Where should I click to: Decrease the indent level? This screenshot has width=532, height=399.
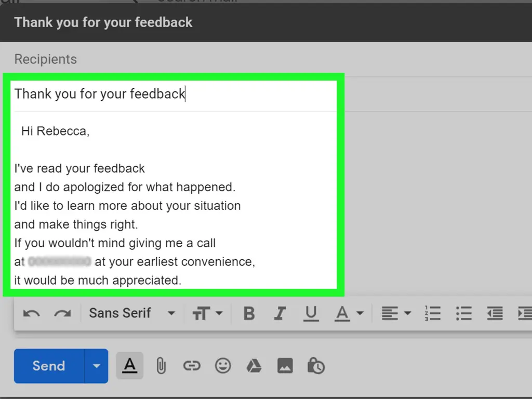495,313
